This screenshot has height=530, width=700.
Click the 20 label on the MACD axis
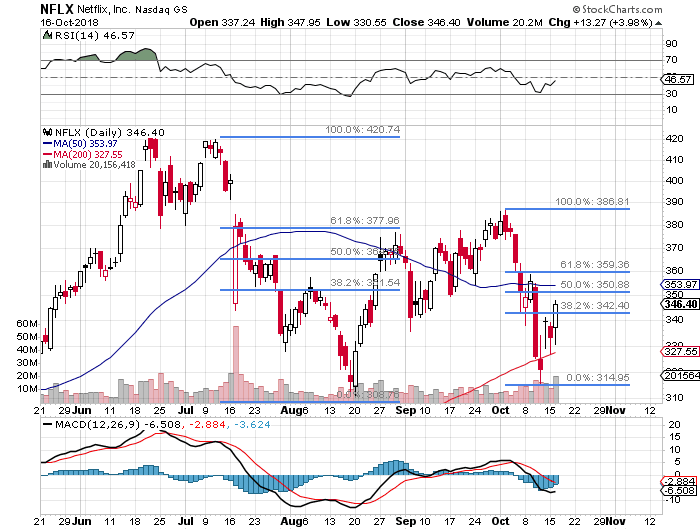(674, 425)
